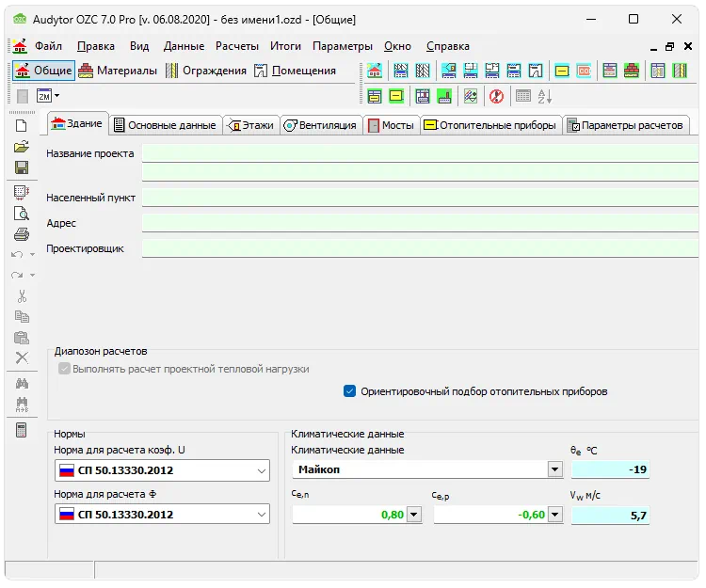Expand the ZM icon dropdown arrow

[x=56, y=96]
